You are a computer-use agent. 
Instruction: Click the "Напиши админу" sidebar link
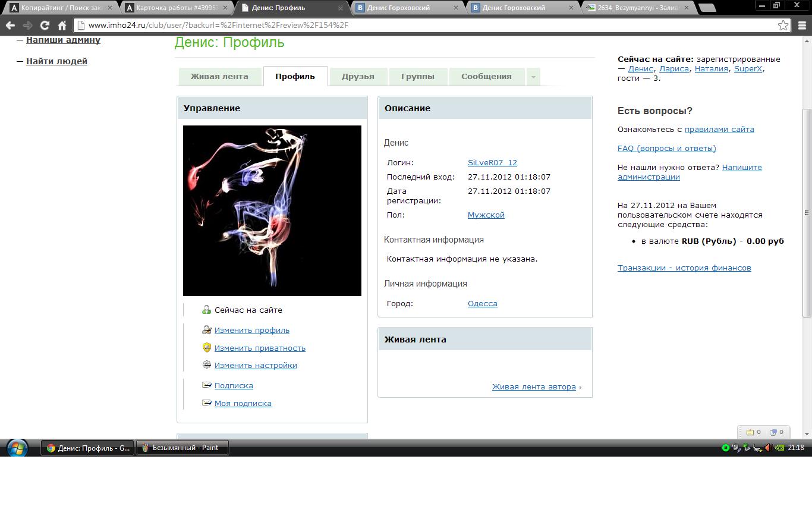tap(63, 40)
